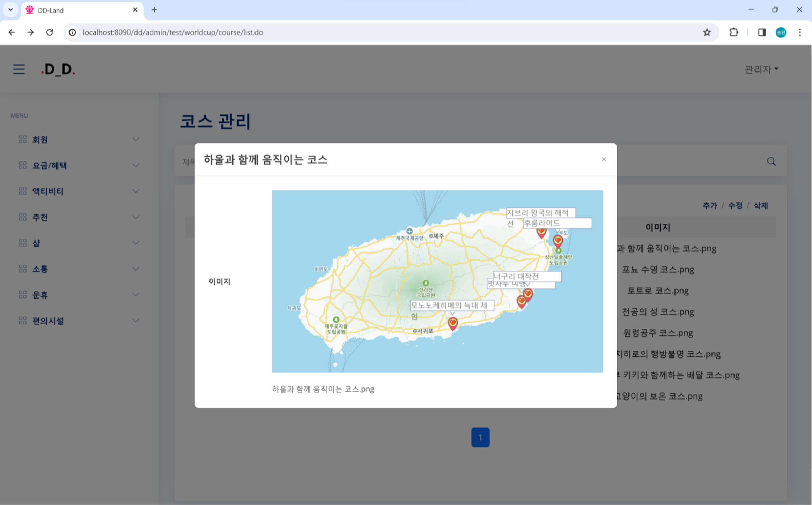
Task: Click the 삭제 link
Action: click(x=761, y=205)
